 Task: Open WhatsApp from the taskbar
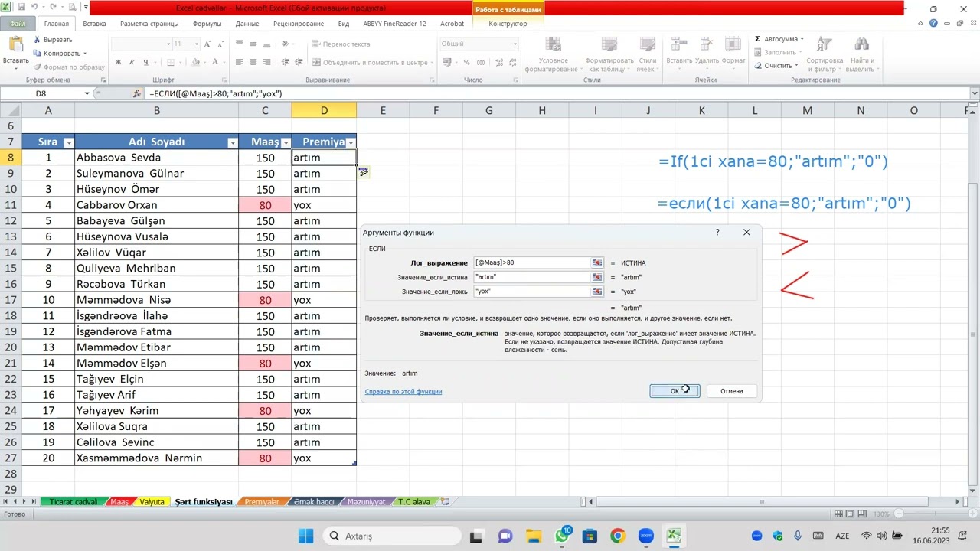click(x=563, y=536)
